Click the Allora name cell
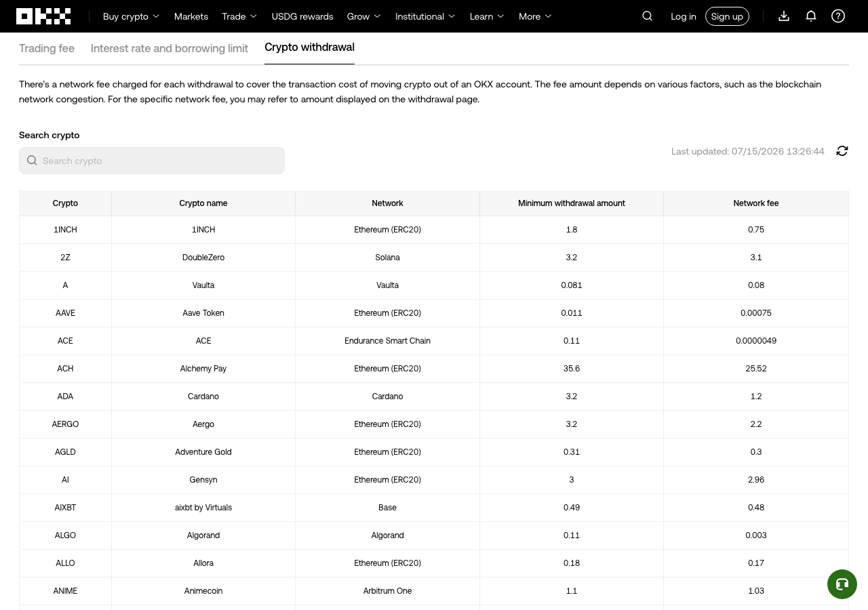Viewport: 868px width, 610px height. [x=203, y=563]
